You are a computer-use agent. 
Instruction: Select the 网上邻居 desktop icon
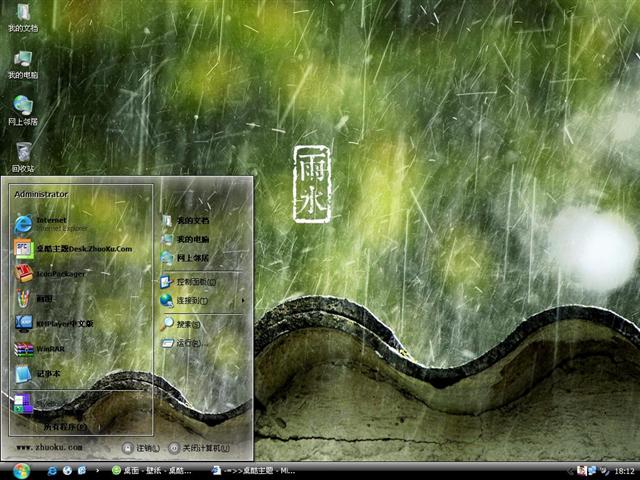click(23, 111)
